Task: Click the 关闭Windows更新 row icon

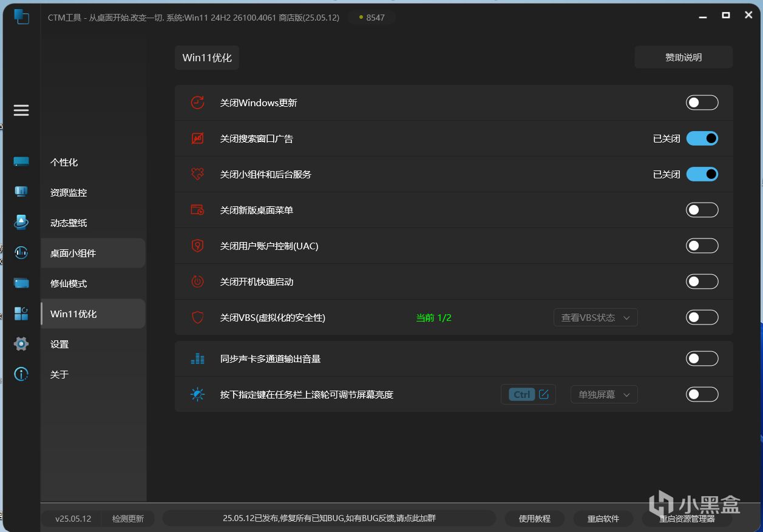Action: [x=197, y=103]
